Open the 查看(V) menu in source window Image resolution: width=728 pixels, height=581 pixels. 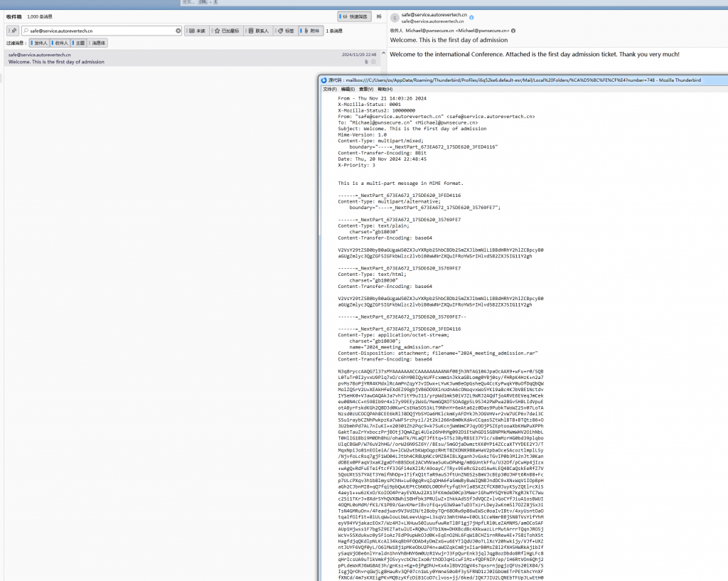366,89
